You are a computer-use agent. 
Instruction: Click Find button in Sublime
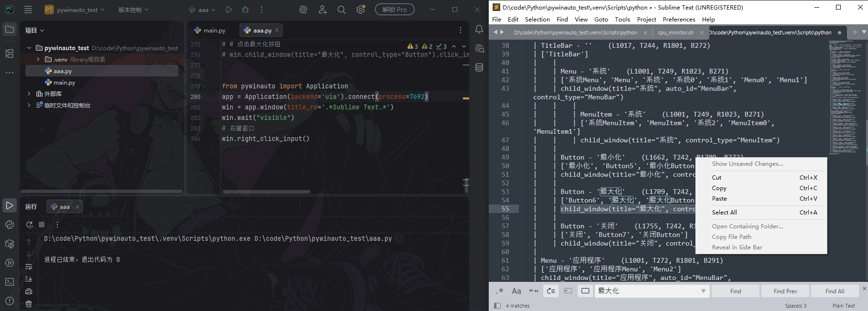736,291
